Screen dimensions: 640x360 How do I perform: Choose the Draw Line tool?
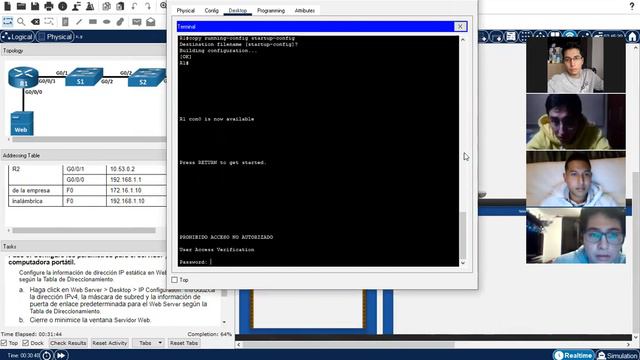coord(79,22)
